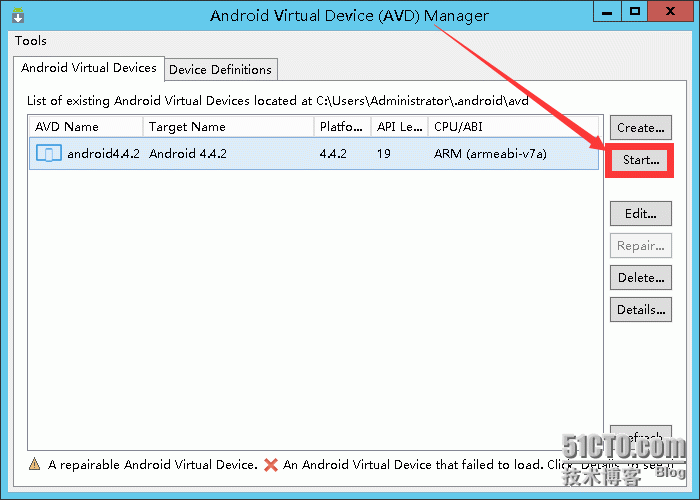Click the ARM (armeabi-v7a) cell
The image size is (700, 500).
[490, 154]
